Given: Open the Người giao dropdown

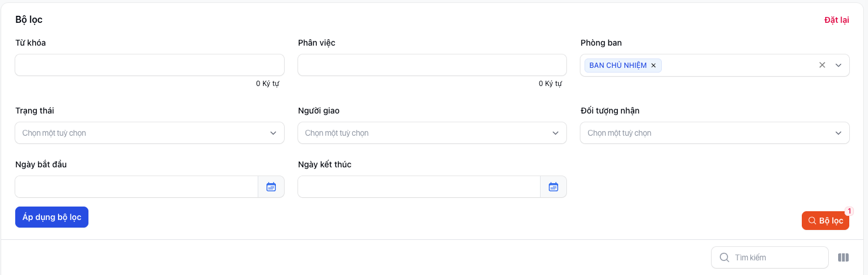Looking at the screenshot, I should 432,133.
